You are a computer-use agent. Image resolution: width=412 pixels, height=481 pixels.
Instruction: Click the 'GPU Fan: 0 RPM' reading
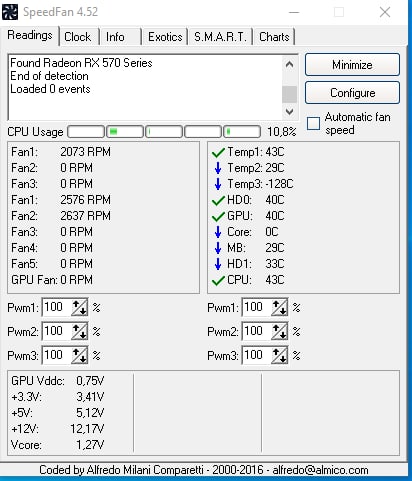point(52,280)
